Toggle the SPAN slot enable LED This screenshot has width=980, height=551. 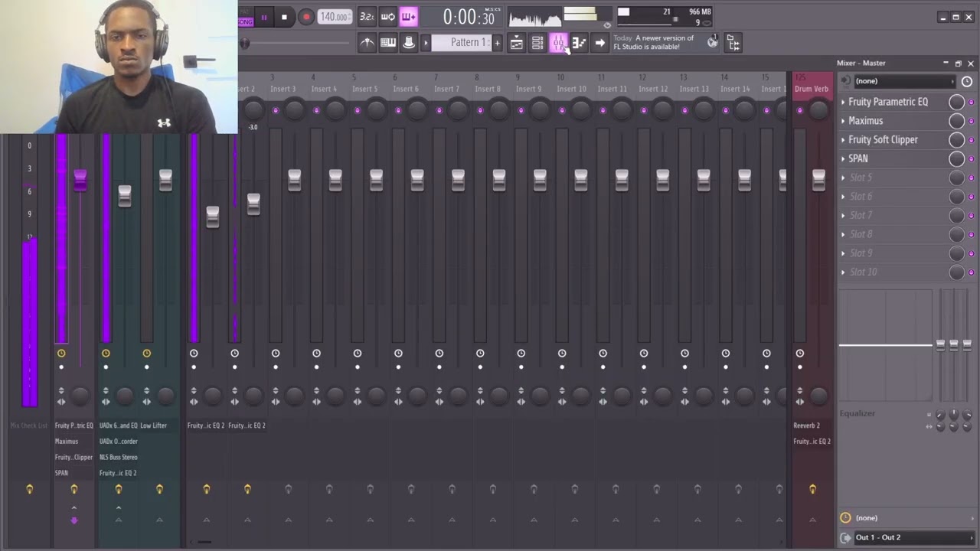coord(971,160)
